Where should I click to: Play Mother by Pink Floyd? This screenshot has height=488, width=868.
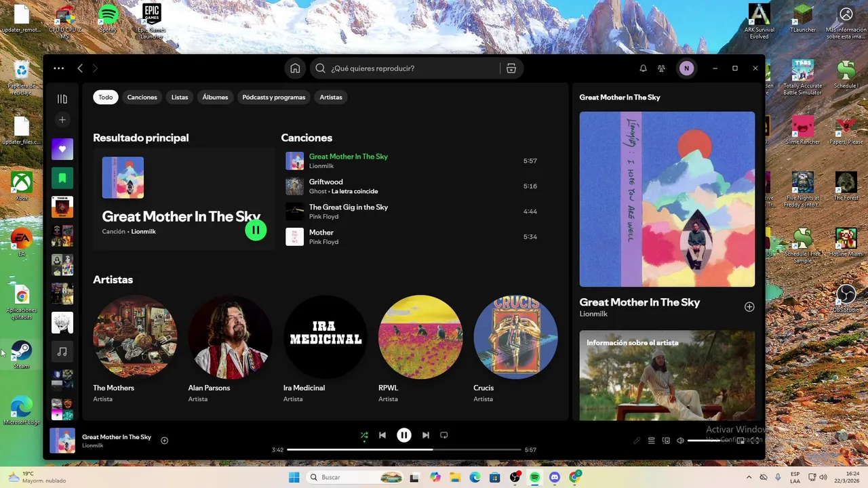pyautogui.click(x=414, y=237)
